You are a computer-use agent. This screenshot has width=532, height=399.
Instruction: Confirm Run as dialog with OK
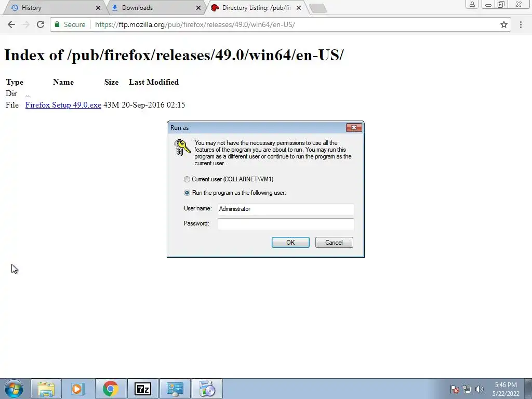tap(290, 242)
